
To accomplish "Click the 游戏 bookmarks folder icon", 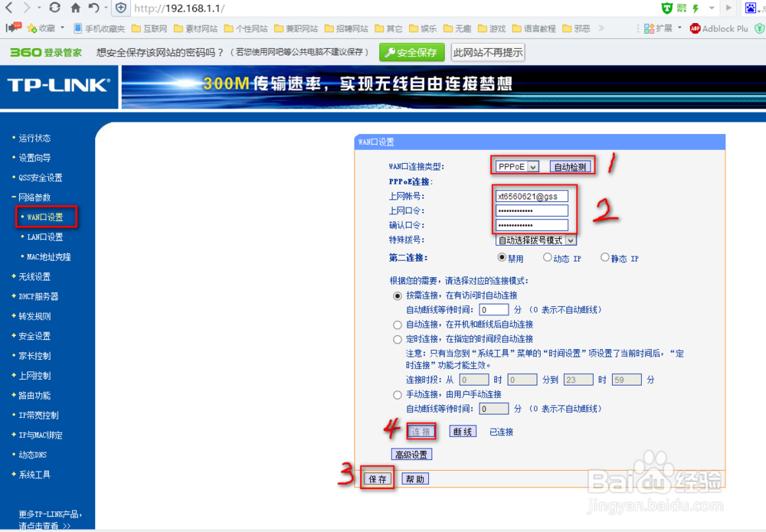I will click(483, 28).
